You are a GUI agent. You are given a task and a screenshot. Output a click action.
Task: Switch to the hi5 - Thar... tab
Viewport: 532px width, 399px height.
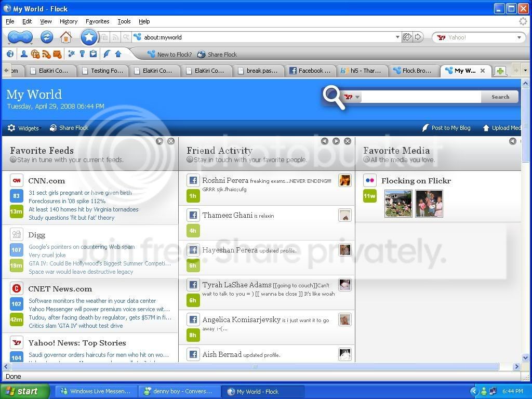pos(361,71)
